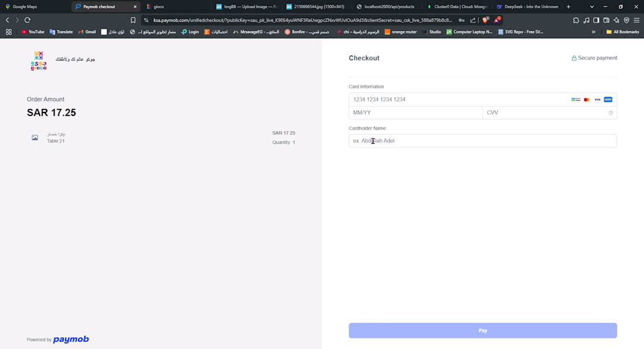Open the Login bookmark
The height and width of the screenshot is (349, 644).
[x=190, y=32]
